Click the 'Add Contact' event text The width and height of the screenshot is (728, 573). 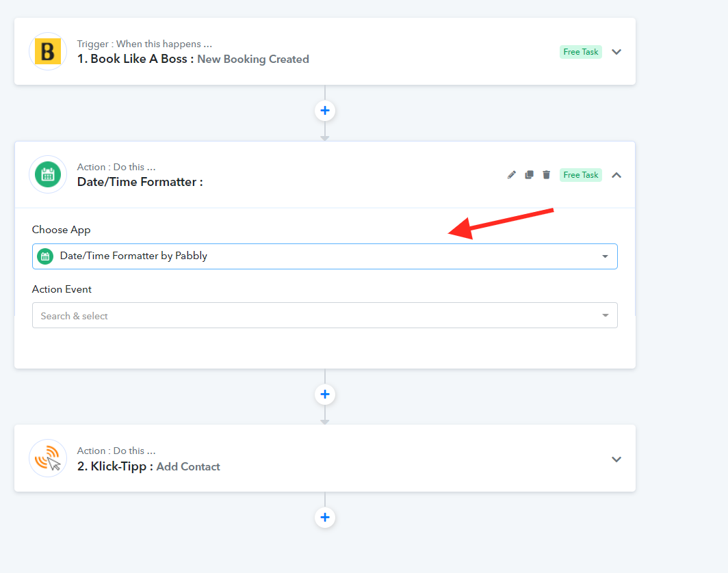pyautogui.click(x=188, y=467)
